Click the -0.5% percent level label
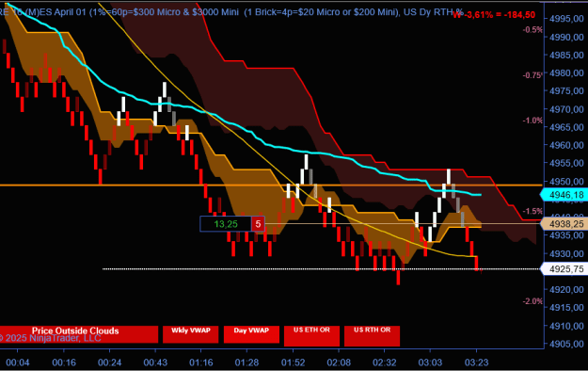Image resolution: width=588 pixels, height=371 pixels. [x=532, y=30]
